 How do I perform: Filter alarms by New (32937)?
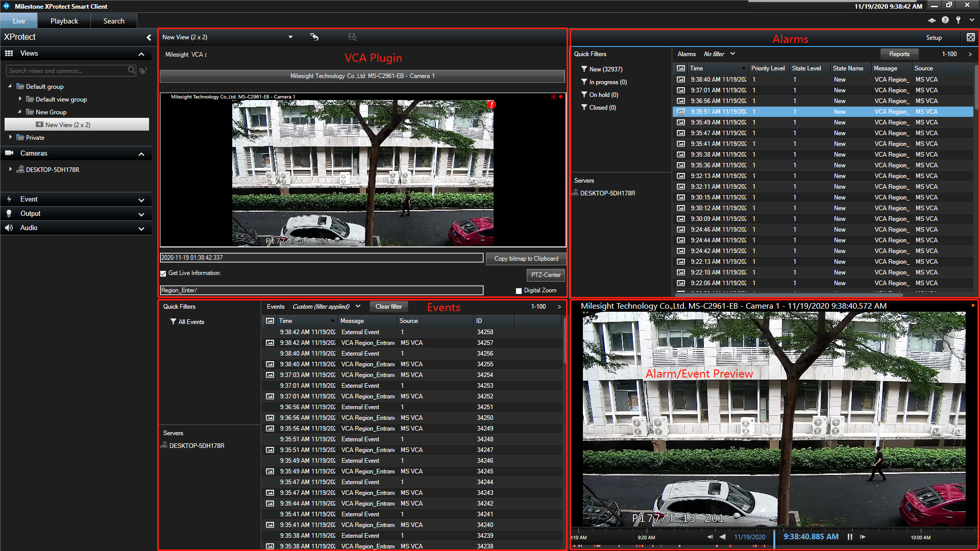605,69
